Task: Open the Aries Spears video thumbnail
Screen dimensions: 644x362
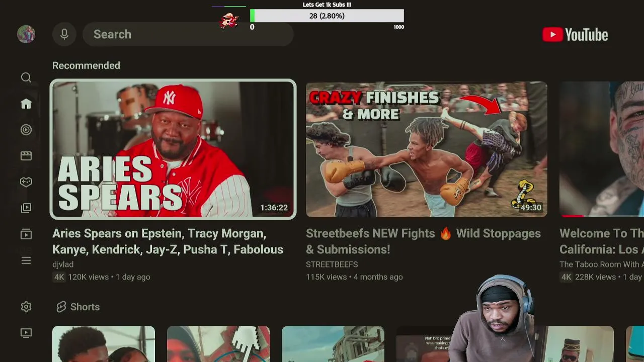Action: [x=173, y=149]
